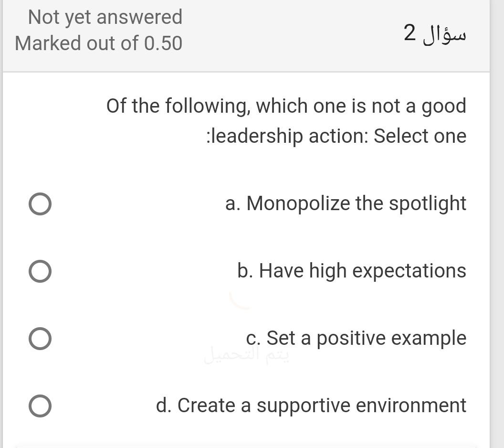The height and width of the screenshot is (448, 504).
Task: Click the option a text label
Action: pos(345,203)
